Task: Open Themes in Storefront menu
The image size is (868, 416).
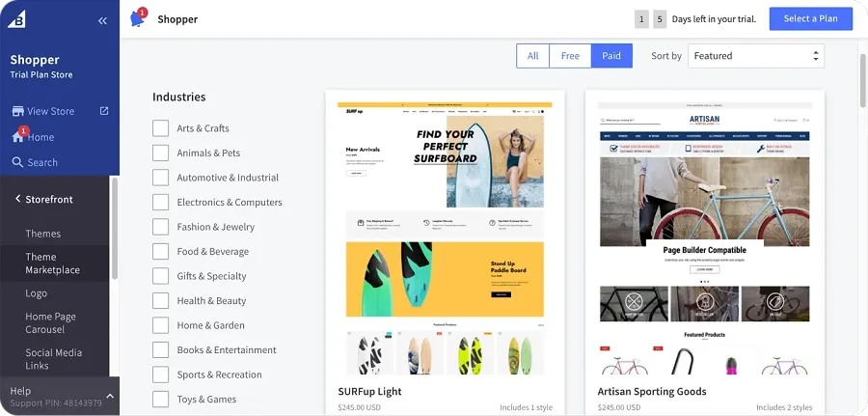Action: [x=43, y=234]
